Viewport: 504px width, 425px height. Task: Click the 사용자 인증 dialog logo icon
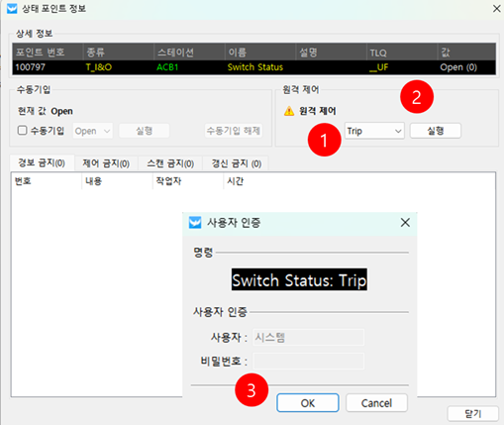tap(195, 223)
